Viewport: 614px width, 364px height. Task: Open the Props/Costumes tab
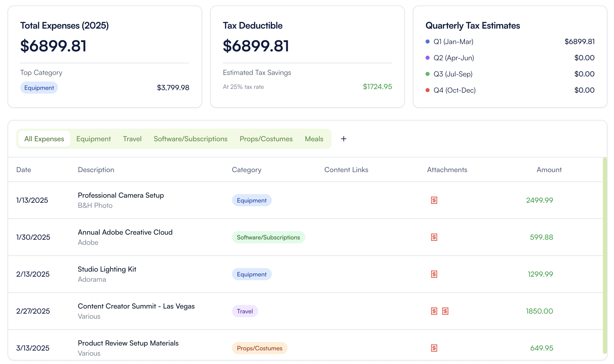click(x=266, y=139)
